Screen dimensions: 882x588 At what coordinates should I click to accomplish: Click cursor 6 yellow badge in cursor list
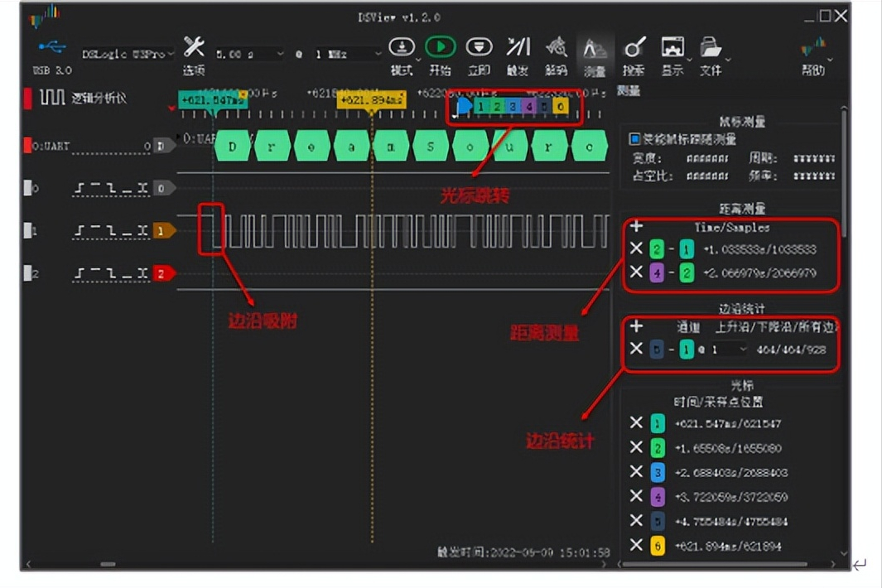657,546
